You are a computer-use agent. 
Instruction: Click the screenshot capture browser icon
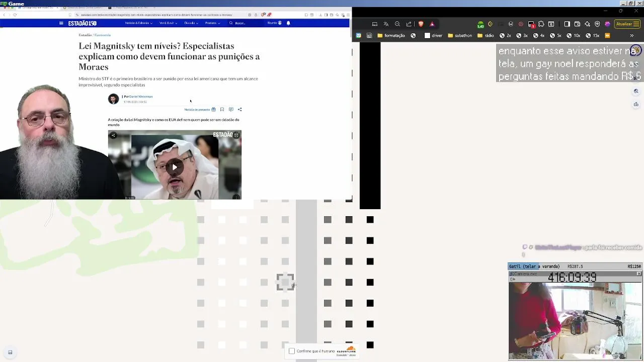click(374, 24)
